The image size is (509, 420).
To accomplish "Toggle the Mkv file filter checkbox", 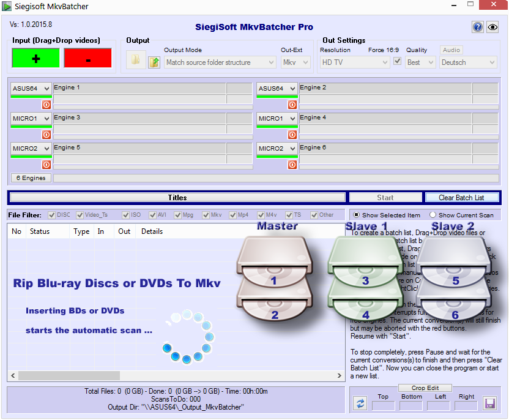I will point(206,215).
